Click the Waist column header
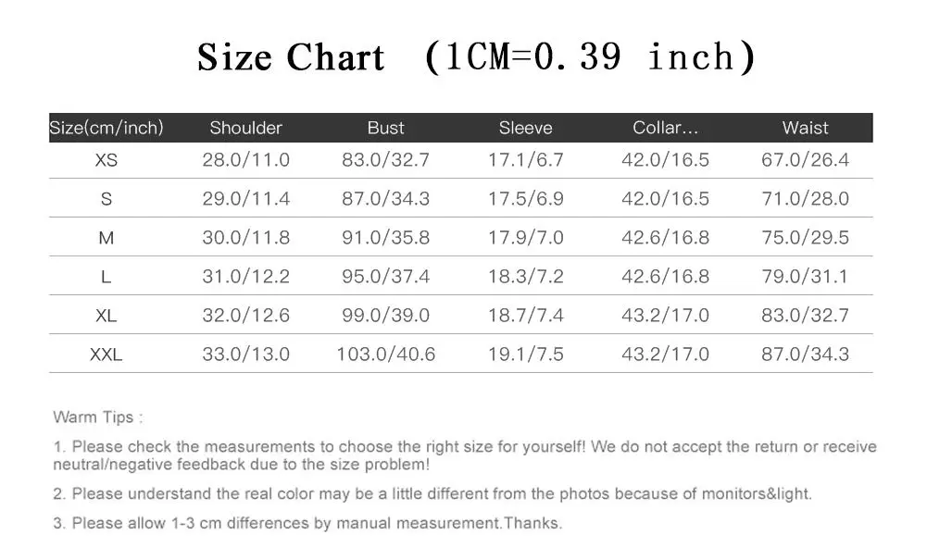The image size is (927, 560). point(805,128)
